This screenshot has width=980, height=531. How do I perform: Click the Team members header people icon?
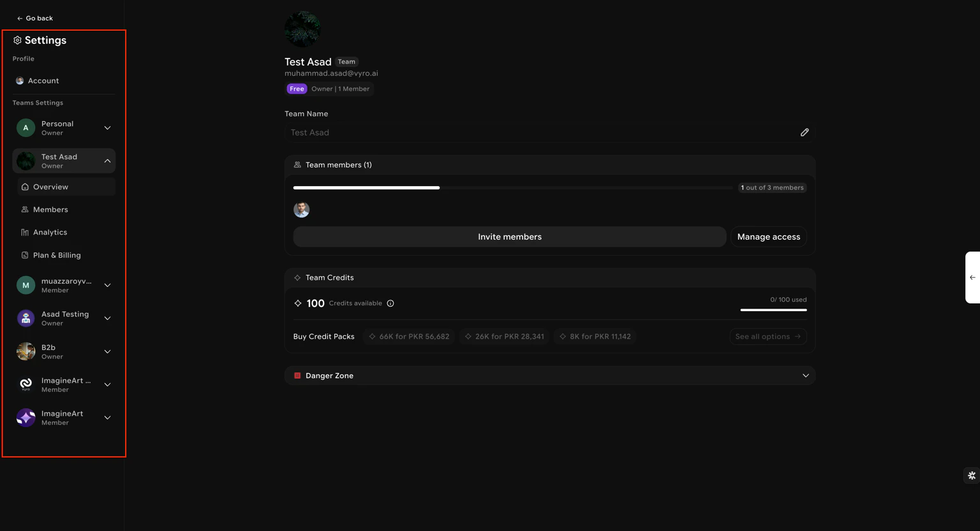[297, 165]
